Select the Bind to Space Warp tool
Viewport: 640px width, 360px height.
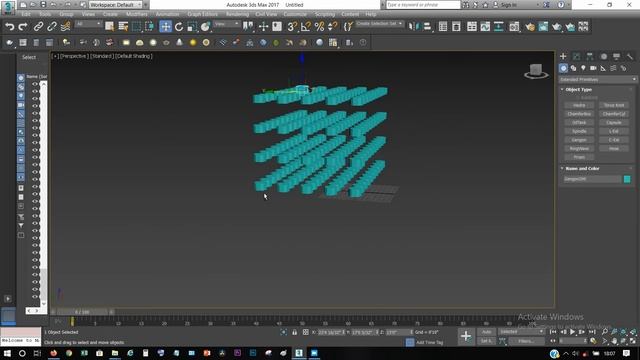pos(65,27)
